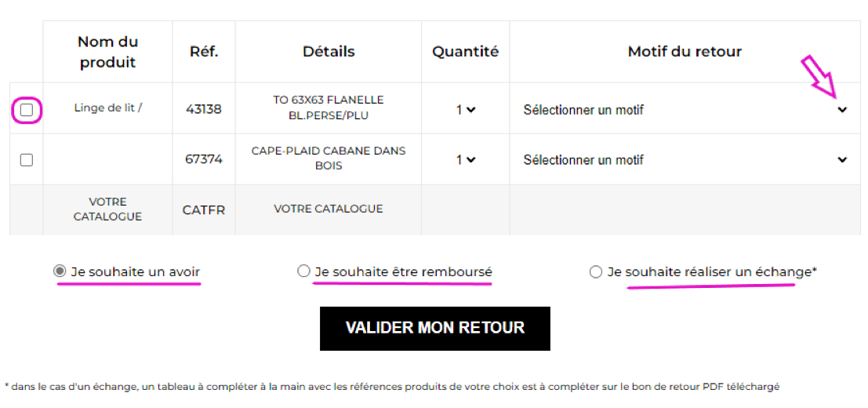868x408 pixels.
Task: Open the quantity dropdown for item 67374
Action: click(x=466, y=160)
